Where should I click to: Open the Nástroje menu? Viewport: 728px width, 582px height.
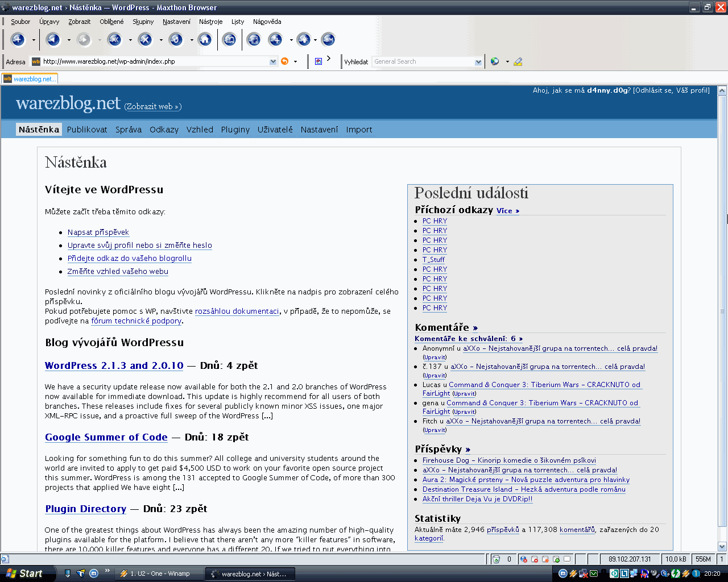click(211, 22)
